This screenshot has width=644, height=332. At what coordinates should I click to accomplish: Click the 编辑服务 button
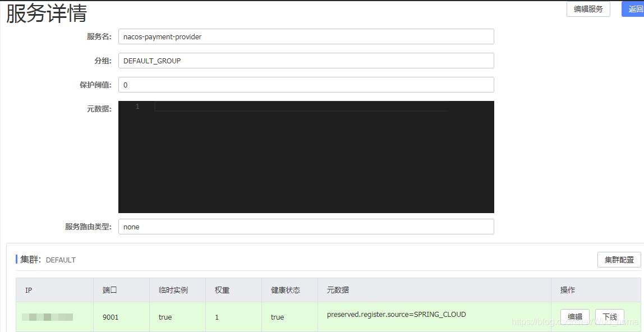588,9
